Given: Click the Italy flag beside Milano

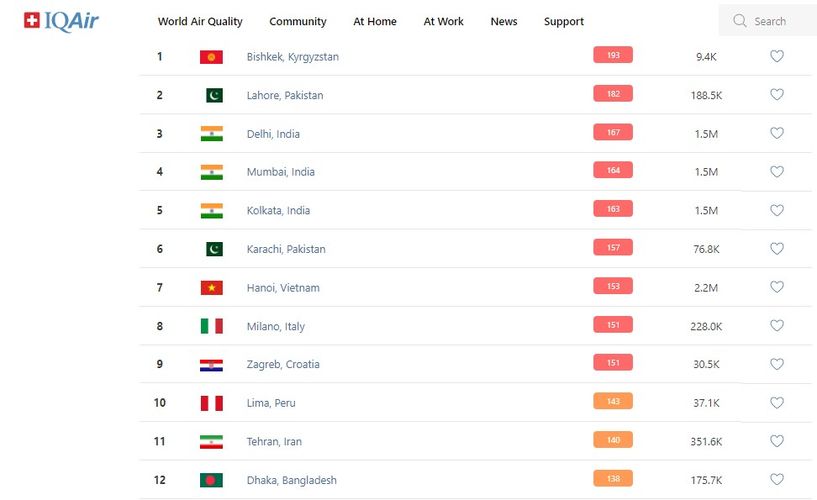Looking at the screenshot, I should pos(211,326).
